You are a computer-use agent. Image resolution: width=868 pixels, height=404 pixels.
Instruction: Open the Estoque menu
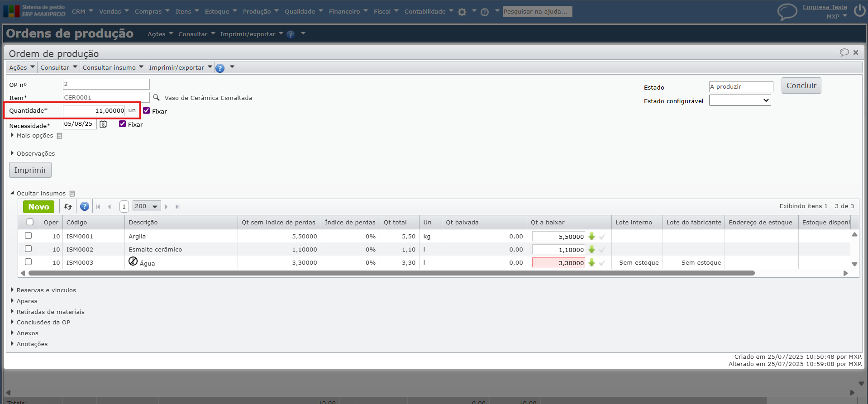221,12
